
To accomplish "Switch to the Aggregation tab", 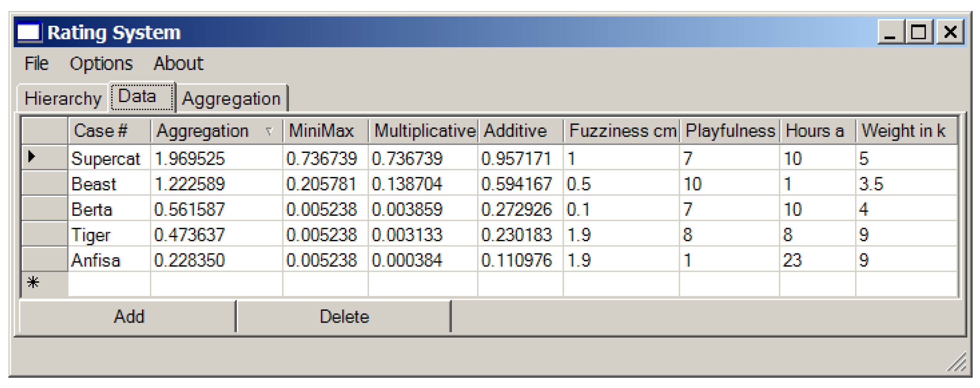I will pyautogui.click(x=231, y=99).
